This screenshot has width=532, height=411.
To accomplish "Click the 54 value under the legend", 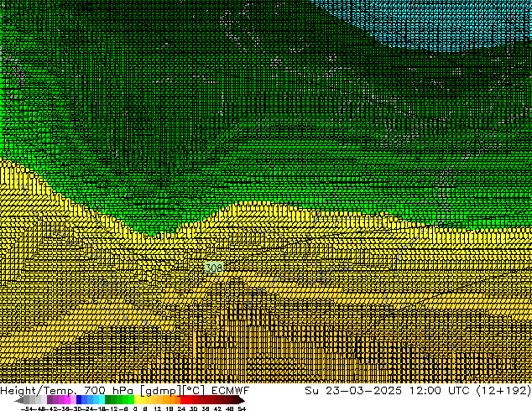I will click(x=242, y=408).
